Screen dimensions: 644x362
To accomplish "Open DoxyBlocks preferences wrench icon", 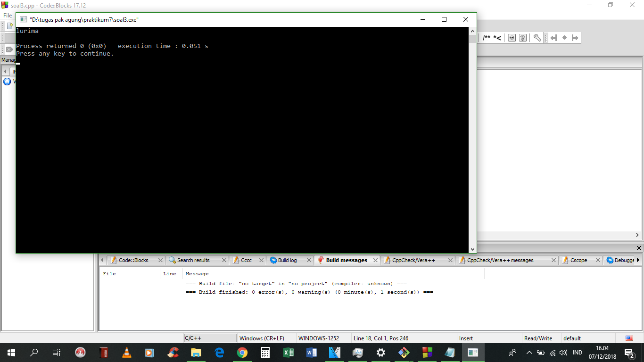I will click(x=537, y=38).
